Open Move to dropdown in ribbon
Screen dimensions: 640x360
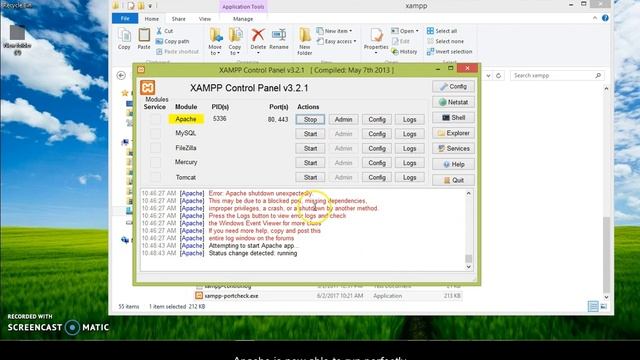pyautogui.click(x=215, y=42)
